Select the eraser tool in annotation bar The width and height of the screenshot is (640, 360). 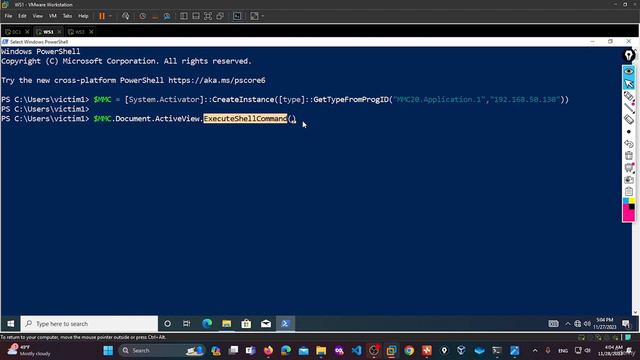pos(629,120)
